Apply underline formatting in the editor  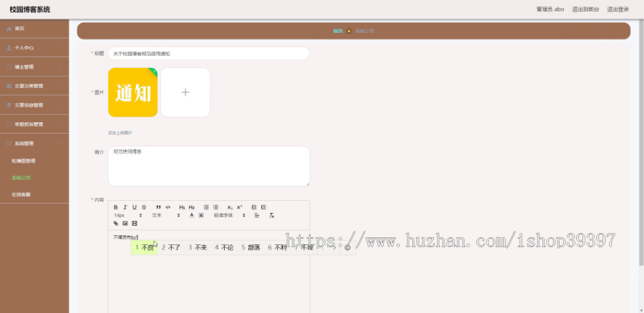135,207
